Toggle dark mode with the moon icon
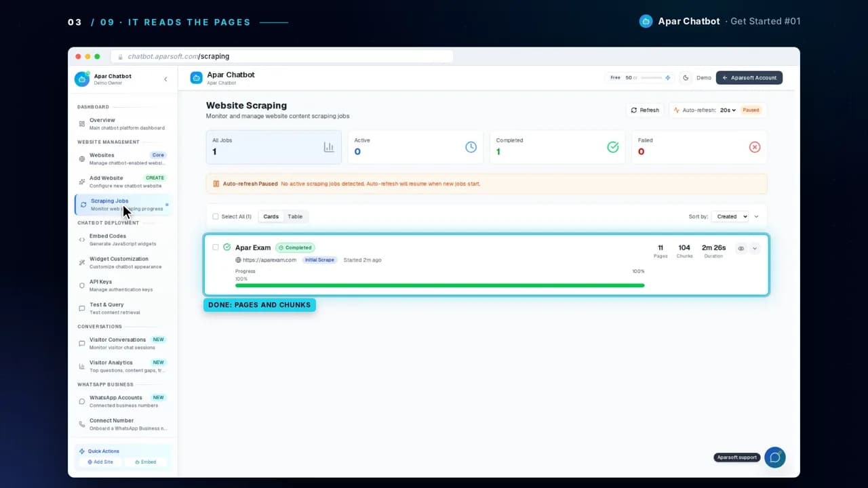 686,78
